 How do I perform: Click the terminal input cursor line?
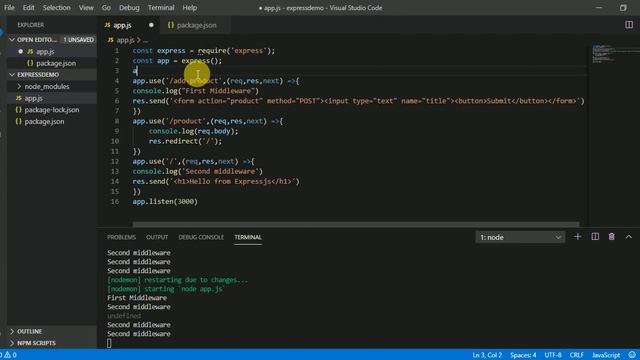pyautogui.click(x=109, y=343)
